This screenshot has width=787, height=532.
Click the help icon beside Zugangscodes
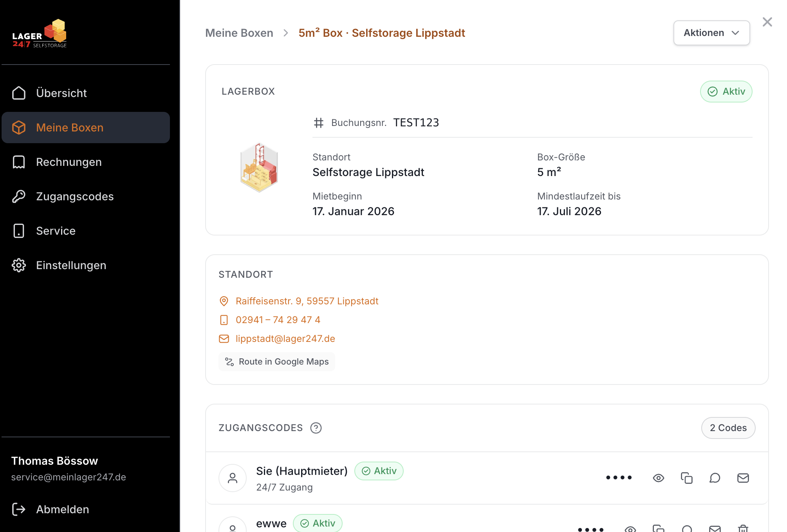[x=316, y=428]
